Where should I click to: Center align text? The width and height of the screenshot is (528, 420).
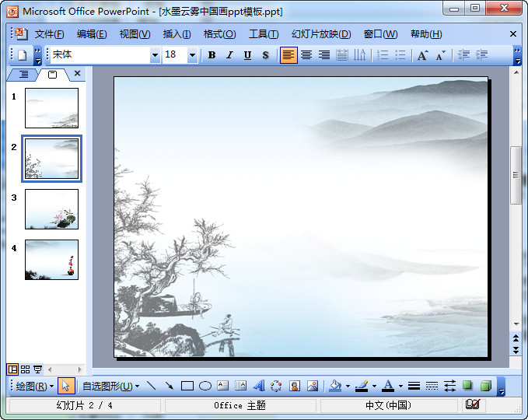click(306, 55)
